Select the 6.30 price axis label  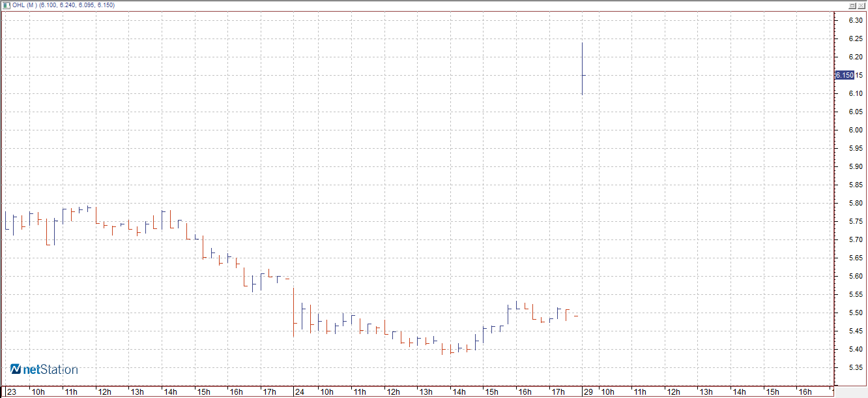pyautogui.click(x=856, y=20)
